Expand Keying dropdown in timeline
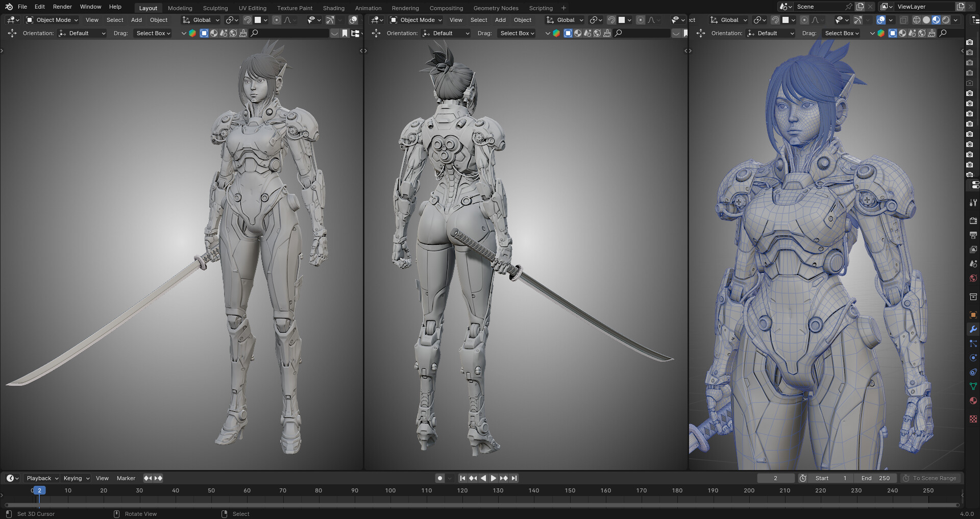This screenshot has width=980, height=519. [76, 478]
